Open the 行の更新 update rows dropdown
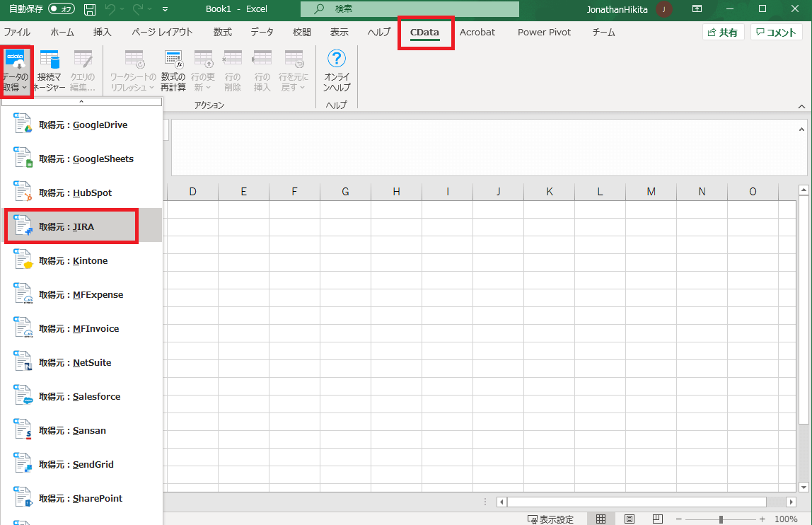 (x=202, y=71)
